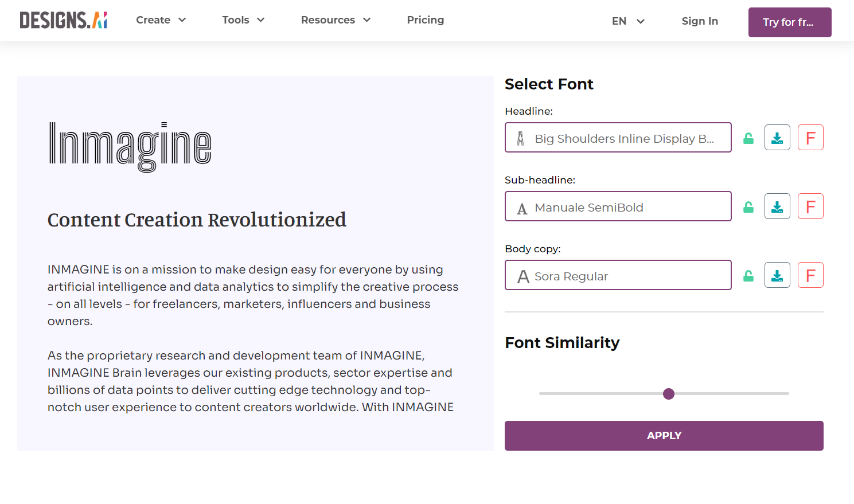Click the Sign In link
This screenshot has width=854, height=504.
click(x=700, y=20)
